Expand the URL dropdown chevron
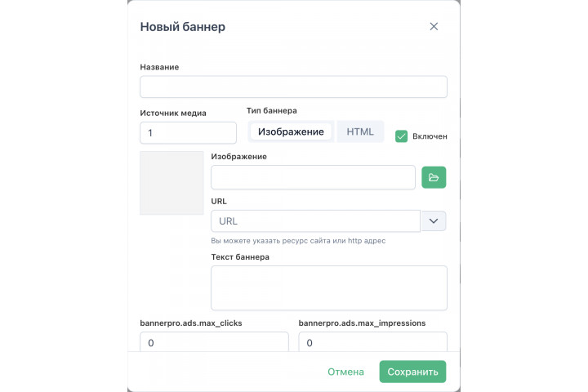The height and width of the screenshot is (392, 588). (434, 221)
